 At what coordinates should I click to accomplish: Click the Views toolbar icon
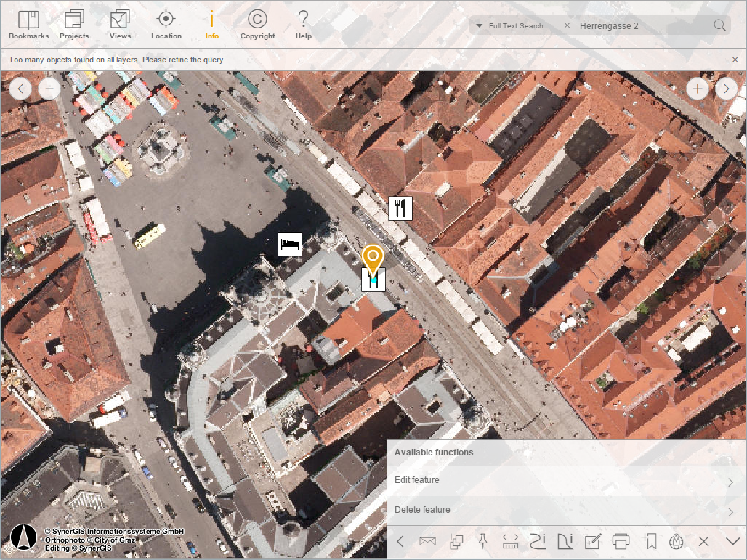coord(120,25)
